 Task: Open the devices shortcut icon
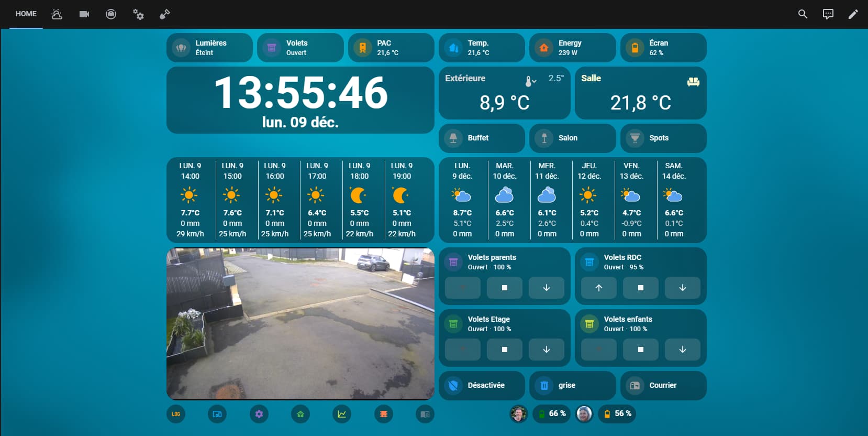coord(217,414)
